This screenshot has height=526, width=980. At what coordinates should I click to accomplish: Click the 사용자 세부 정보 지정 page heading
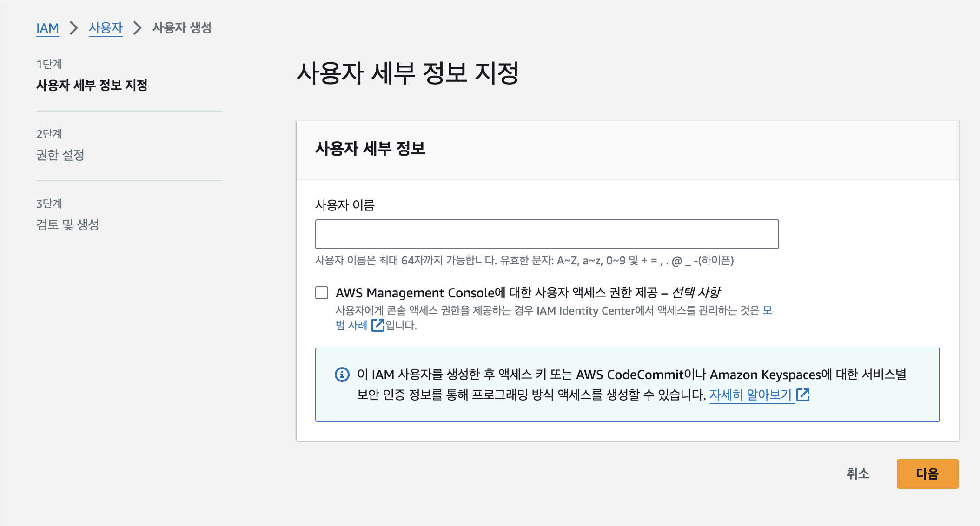pos(407,73)
